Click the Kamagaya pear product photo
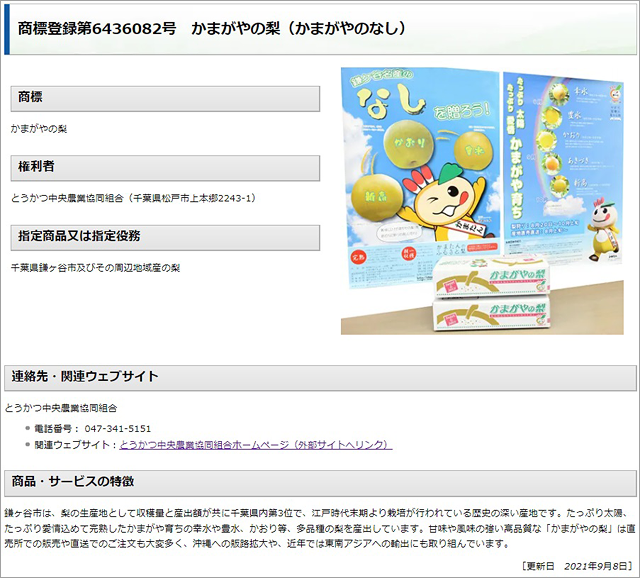This screenshot has width=640, height=578. pos(482,201)
